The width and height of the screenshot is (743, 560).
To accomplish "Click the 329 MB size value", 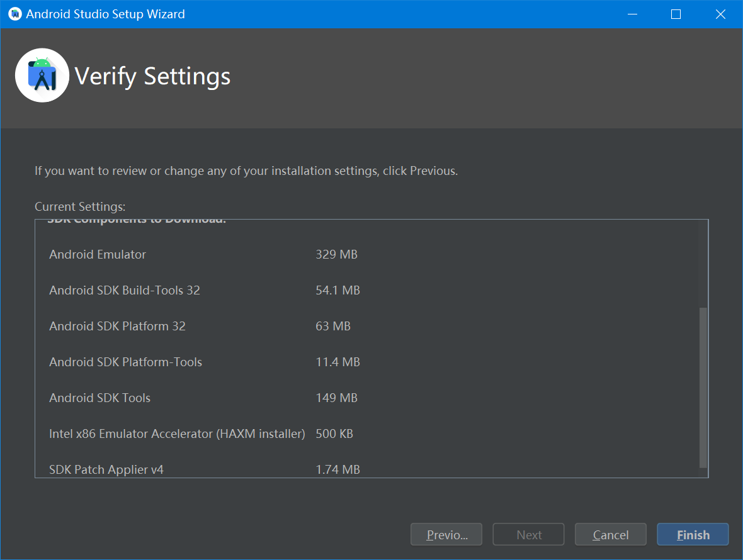I will tap(336, 254).
